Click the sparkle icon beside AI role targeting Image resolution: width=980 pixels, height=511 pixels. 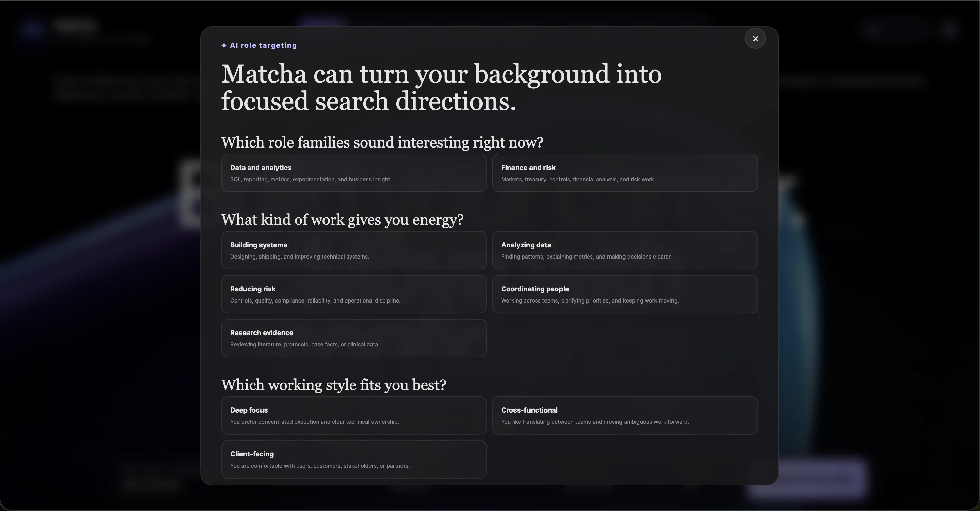pyautogui.click(x=224, y=45)
